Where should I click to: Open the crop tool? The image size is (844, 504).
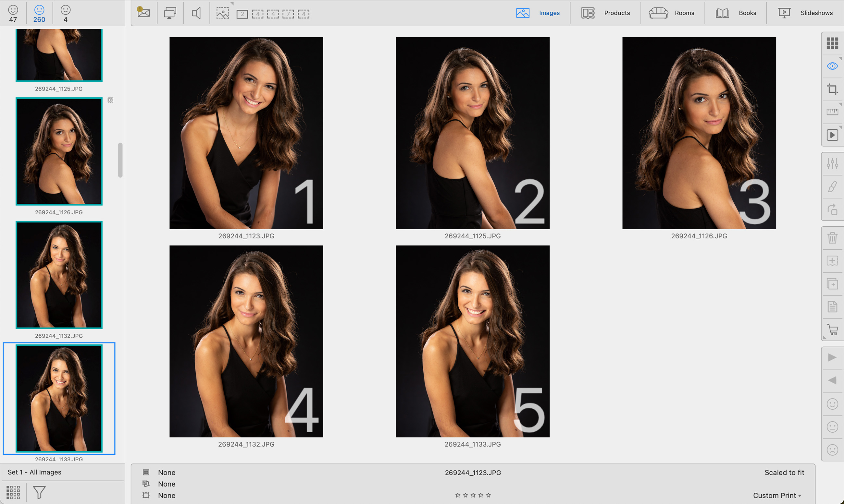pyautogui.click(x=832, y=89)
